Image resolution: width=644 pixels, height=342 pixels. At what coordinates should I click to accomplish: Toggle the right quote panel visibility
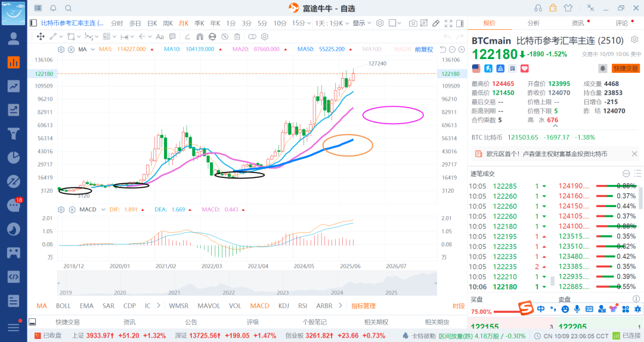[x=460, y=23]
